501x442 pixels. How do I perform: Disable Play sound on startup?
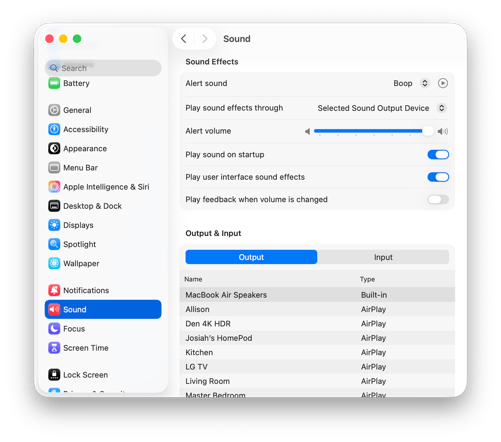tap(438, 155)
